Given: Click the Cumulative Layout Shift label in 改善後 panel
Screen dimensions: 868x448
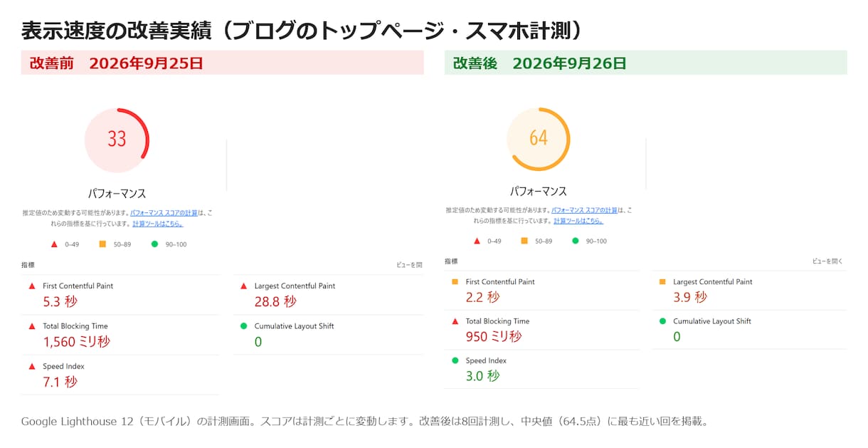Looking at the screenshot, I should pos(712,321).
